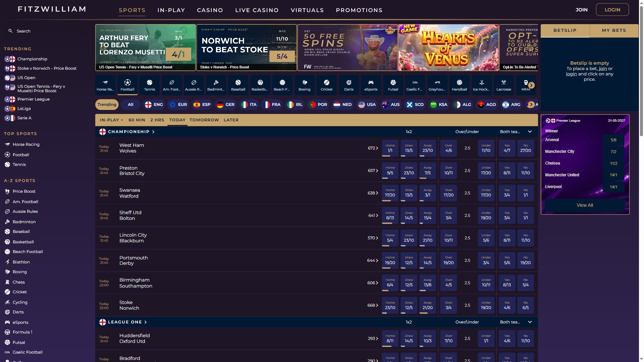Open the Hearts of Venus game banner
Image resolution: width=644 pixels, height=362 pixels.
click(x=448, y=48)
